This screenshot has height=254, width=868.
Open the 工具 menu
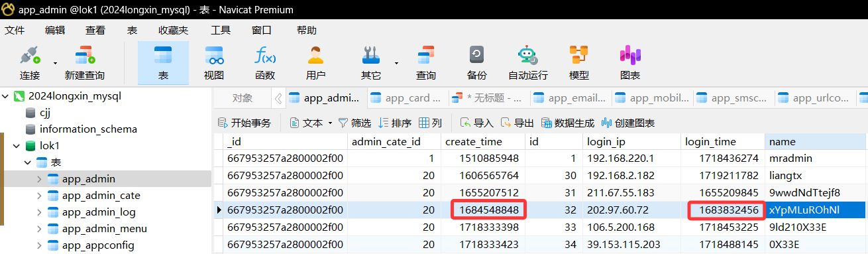coord(221,30)
